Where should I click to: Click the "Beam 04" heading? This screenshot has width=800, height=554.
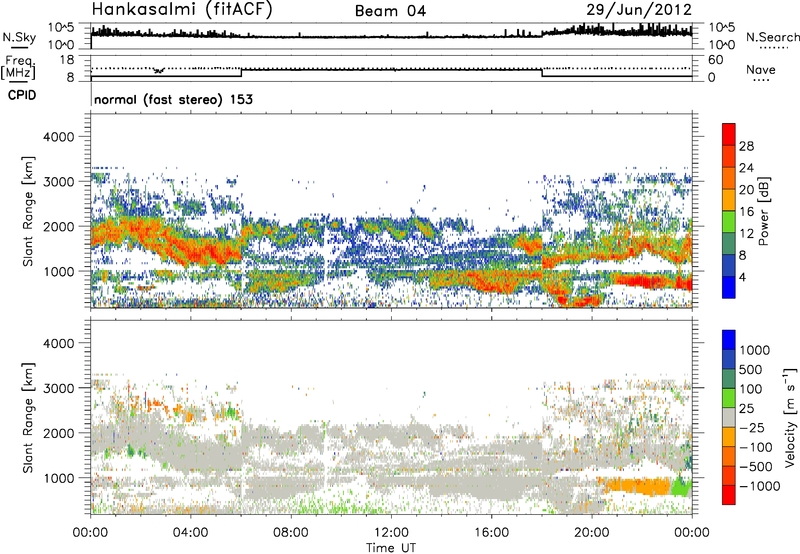tap(390, 11)
